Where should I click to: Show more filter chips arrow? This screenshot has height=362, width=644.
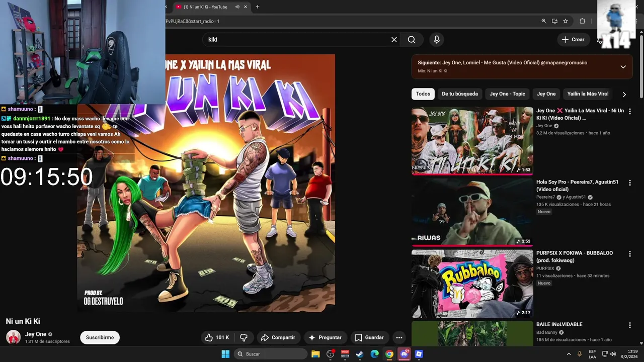click(x=624, y=95)
